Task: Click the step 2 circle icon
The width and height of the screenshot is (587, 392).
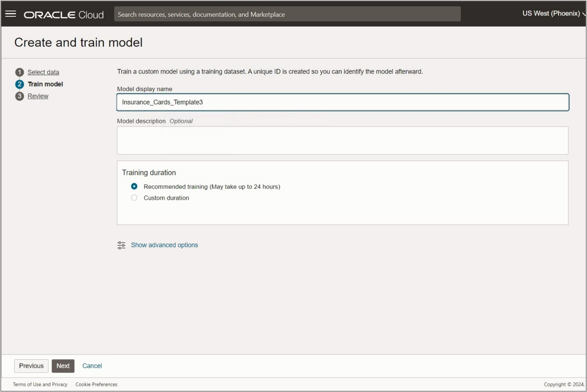Action: point(19,84)
